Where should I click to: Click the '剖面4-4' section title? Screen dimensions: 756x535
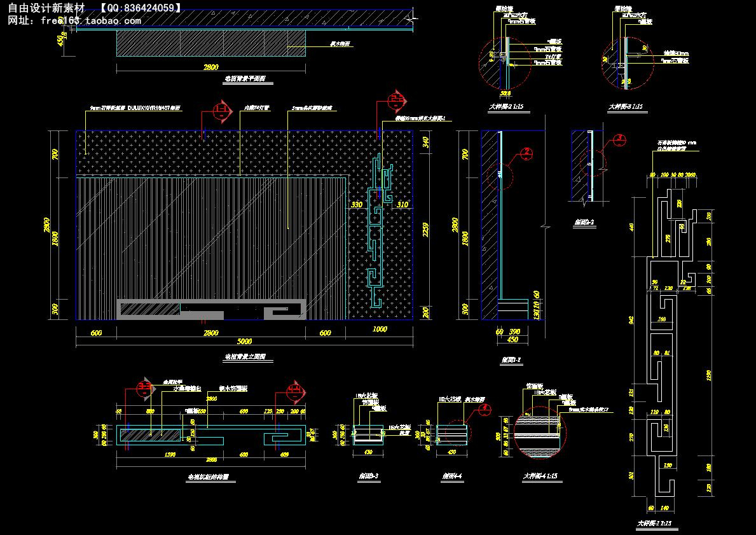[452, 476]
